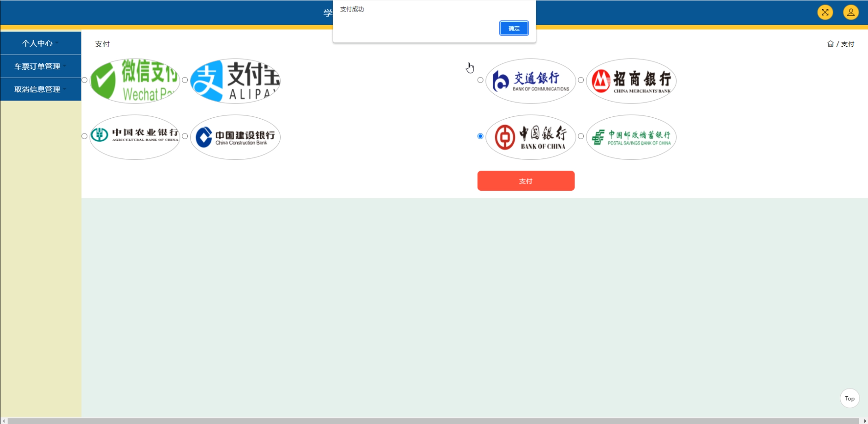Screen dimensions: 868x424
Task: Click the scrollbar right arrow
Action: (864, 421)
